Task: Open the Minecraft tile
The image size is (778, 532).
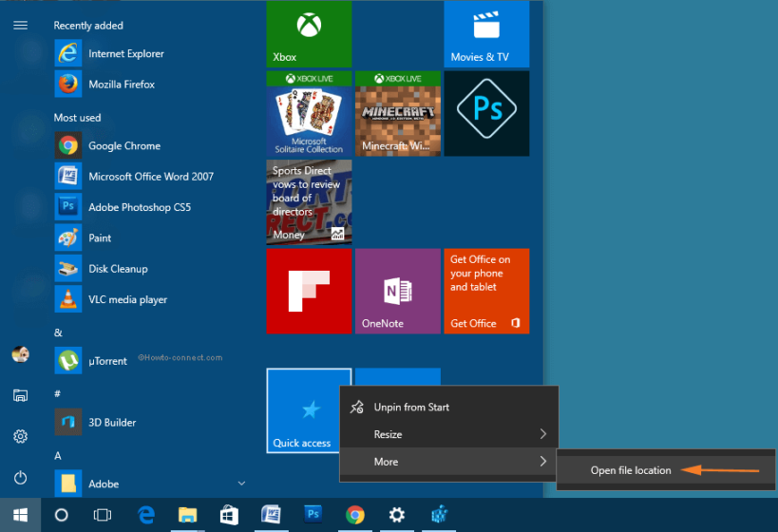Action: 398,114
